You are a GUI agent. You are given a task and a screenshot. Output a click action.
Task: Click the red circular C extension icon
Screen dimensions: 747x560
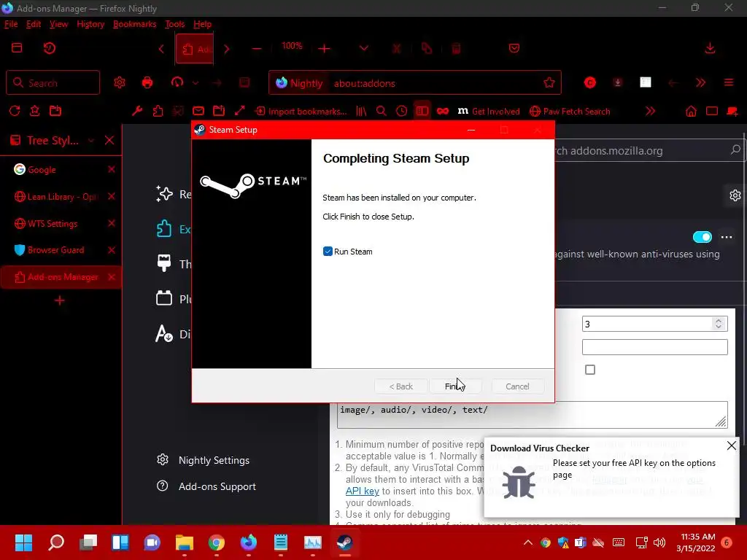click(x=589, y=83)
